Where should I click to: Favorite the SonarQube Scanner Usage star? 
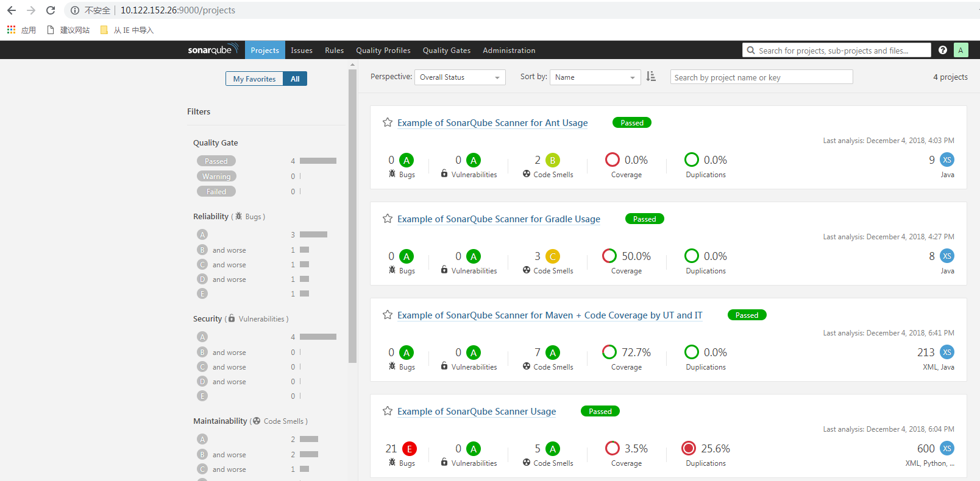coord(387,411)
